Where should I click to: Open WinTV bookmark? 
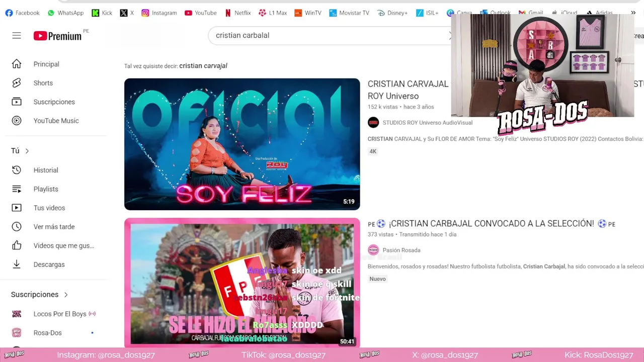[308, 13]
